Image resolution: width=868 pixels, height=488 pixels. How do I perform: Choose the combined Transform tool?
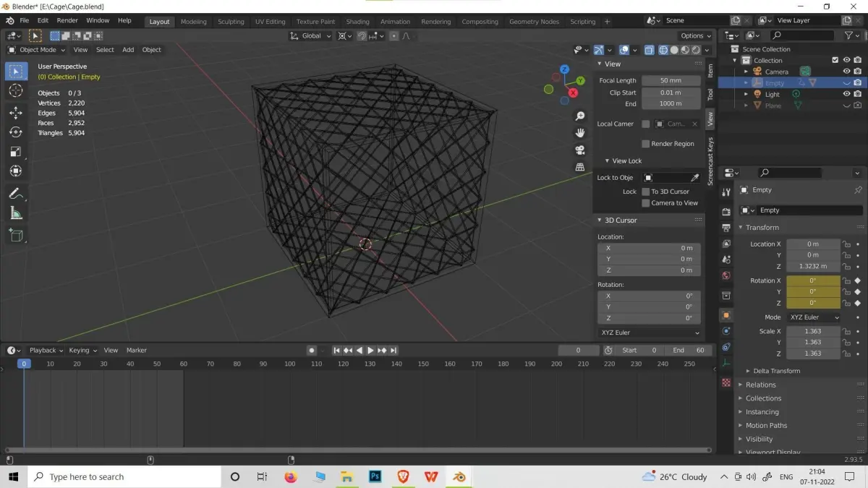point(16,171)
